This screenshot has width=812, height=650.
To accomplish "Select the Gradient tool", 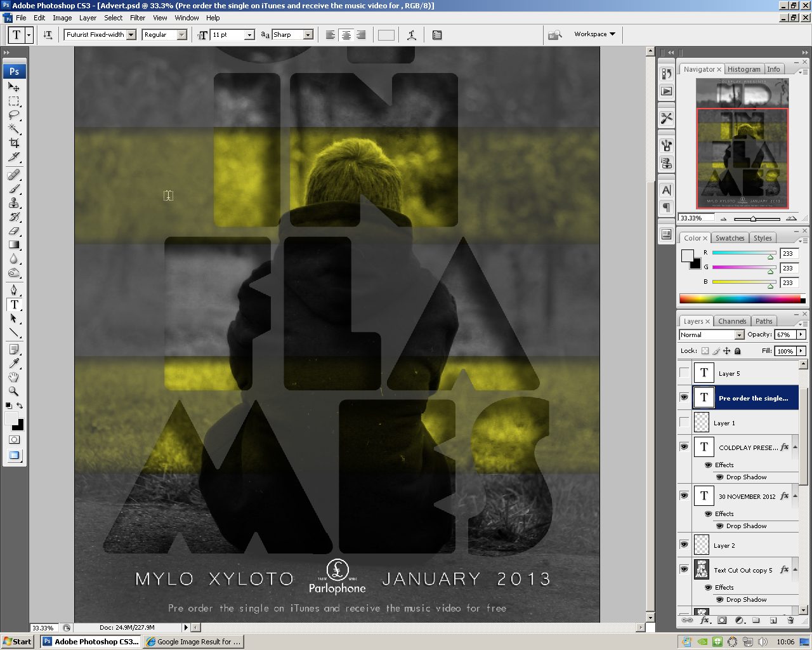I will point(14,245).
